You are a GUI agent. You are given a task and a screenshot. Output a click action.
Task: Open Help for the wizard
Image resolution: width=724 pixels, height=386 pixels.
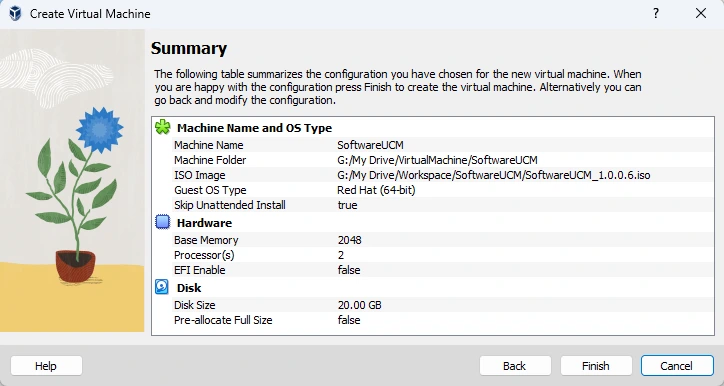click(46, 366)
